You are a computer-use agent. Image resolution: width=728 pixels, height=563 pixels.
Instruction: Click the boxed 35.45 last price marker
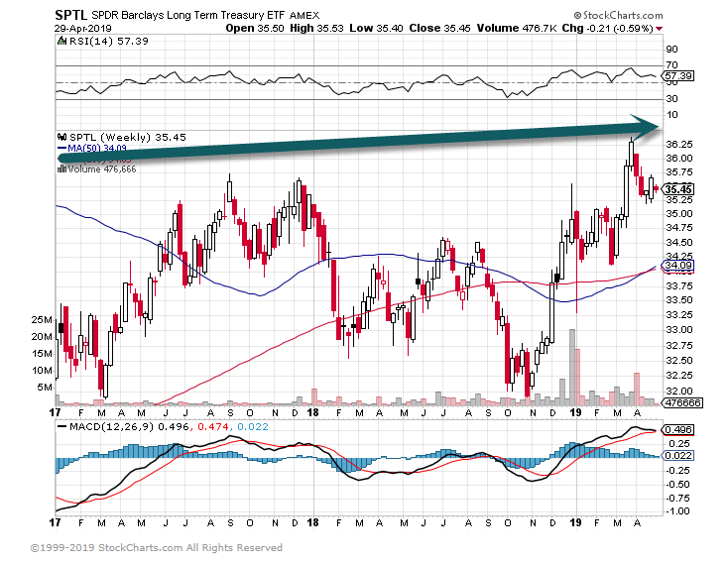(x=678, y=189)
